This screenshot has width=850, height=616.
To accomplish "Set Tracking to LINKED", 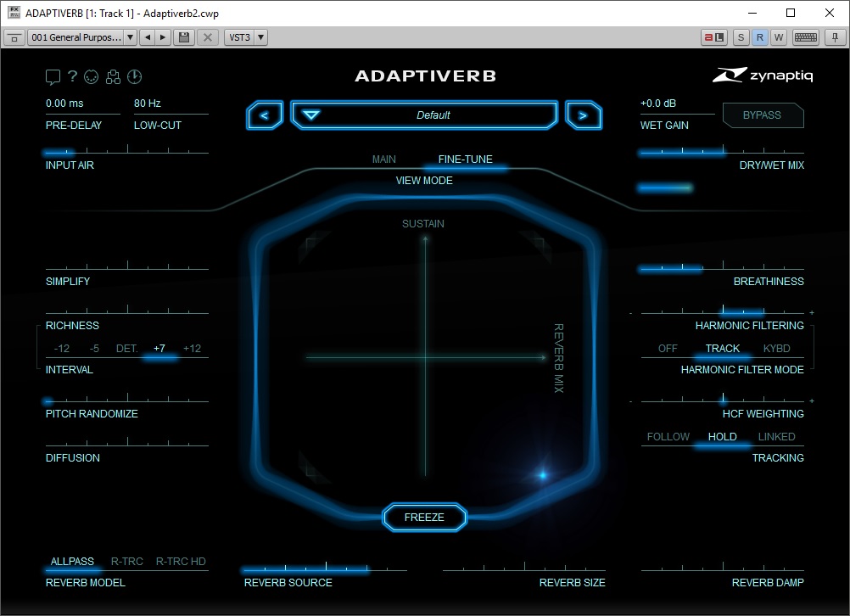I will 777,437.
